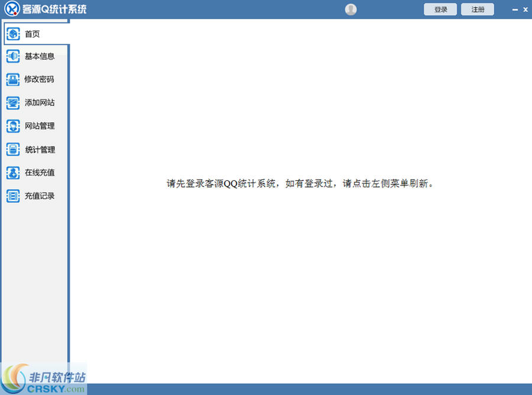Select the 充值记录 list icon
The width and height of the screenshot is (532, 395).
13,196
